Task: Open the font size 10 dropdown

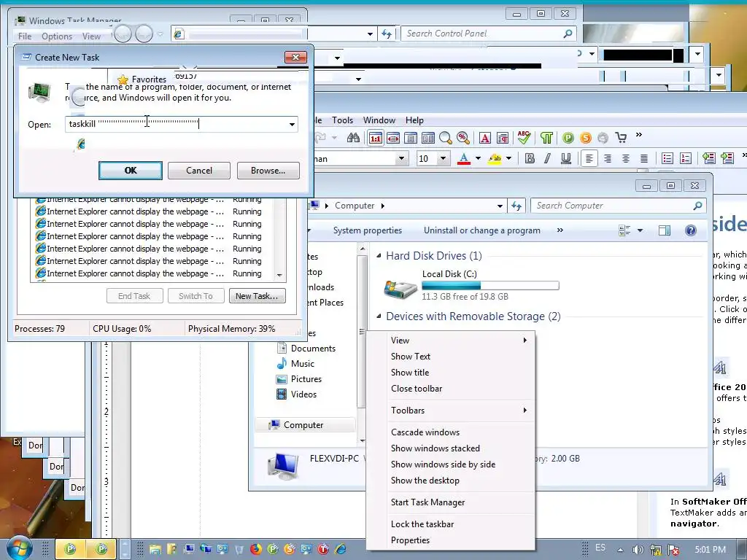Action: click(443, 158)
